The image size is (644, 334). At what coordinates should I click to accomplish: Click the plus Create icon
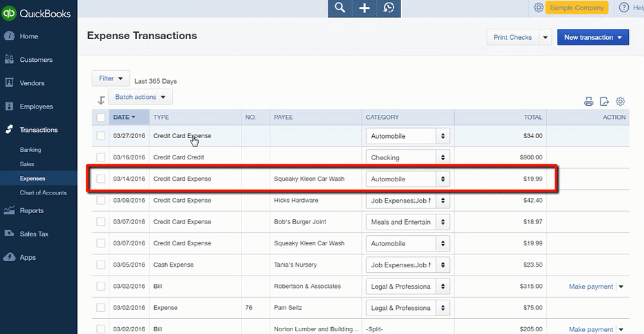tap(364, 8)
